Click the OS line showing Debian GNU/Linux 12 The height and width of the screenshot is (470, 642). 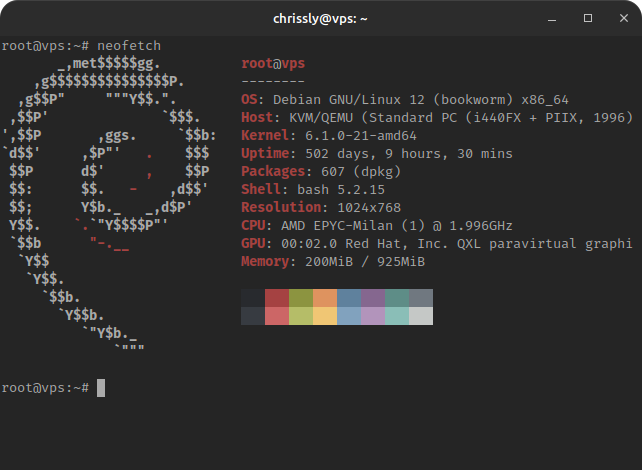[x=405, y=99]
